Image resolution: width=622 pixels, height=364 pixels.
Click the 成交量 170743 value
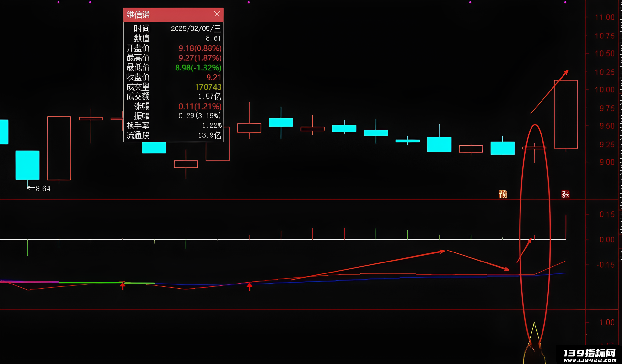(208, 87)
